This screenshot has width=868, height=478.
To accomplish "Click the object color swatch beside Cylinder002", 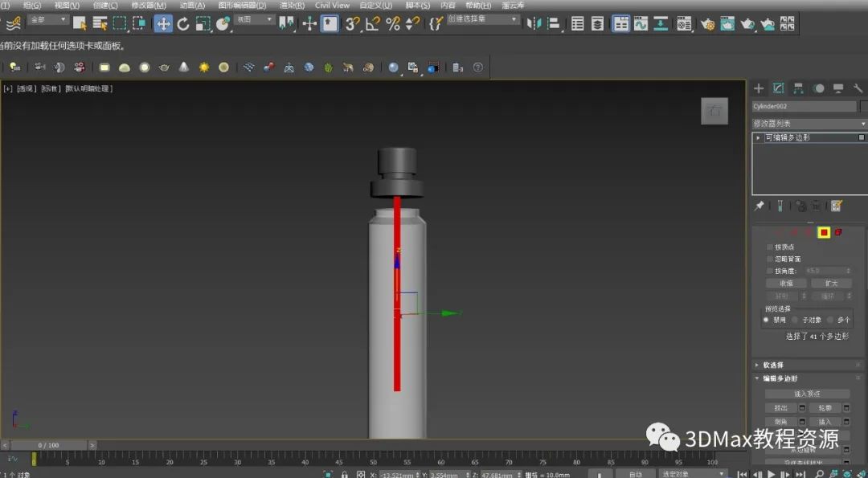I will tap(864, 106).
